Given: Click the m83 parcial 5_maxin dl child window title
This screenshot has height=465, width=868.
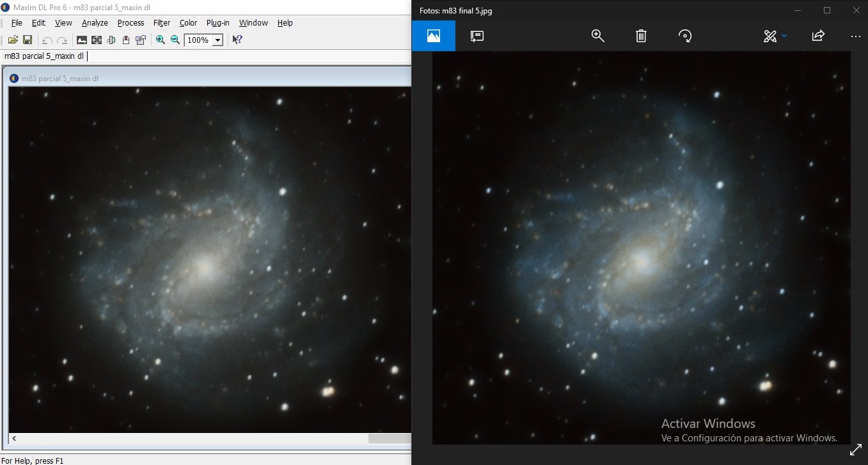Looking at the screenshot, I should [x=60, y=79].
